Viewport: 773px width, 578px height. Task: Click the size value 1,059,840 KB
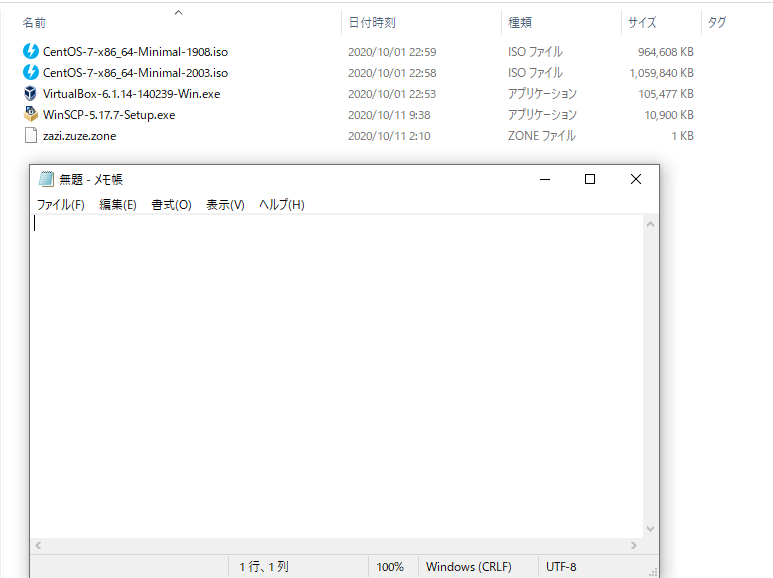662,73
